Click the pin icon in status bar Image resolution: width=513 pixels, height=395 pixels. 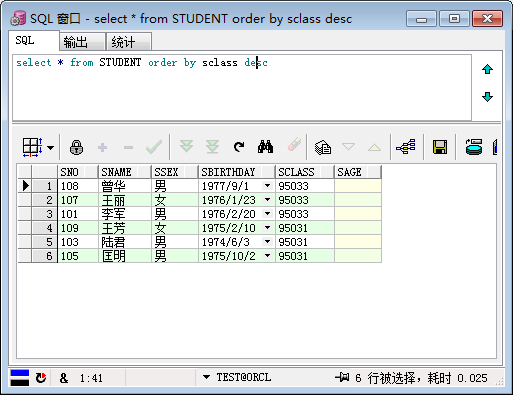click(342, 377)
